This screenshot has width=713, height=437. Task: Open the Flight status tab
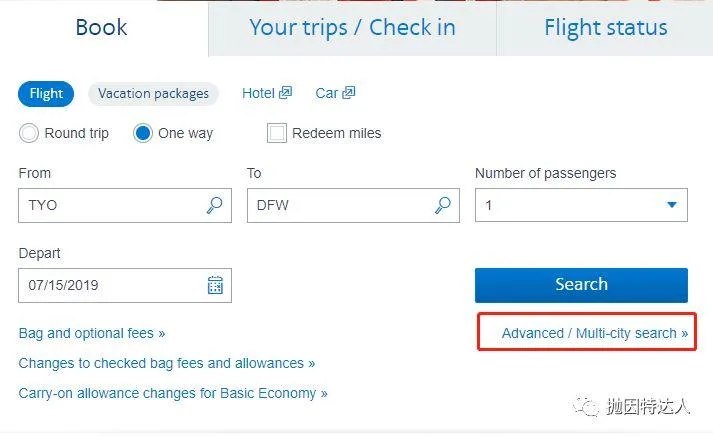[x=605, y=28]
